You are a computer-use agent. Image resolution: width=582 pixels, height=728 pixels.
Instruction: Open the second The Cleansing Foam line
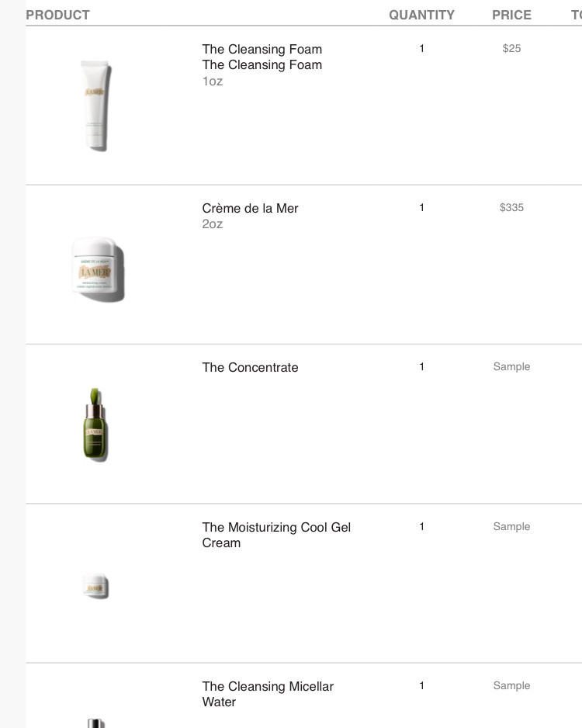tap(262, 65)
